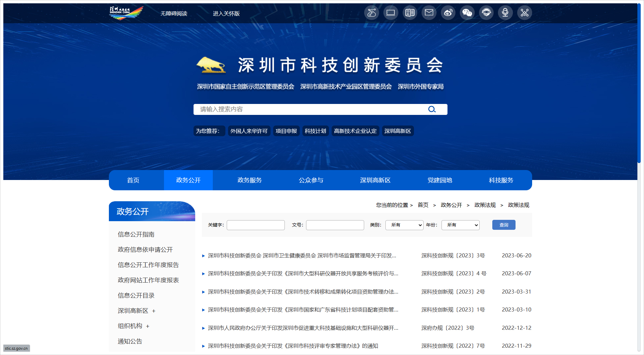644x355 pixels.
Task: Click the page's vertical scrollbar thumb
Action: (x=639, y=83)
